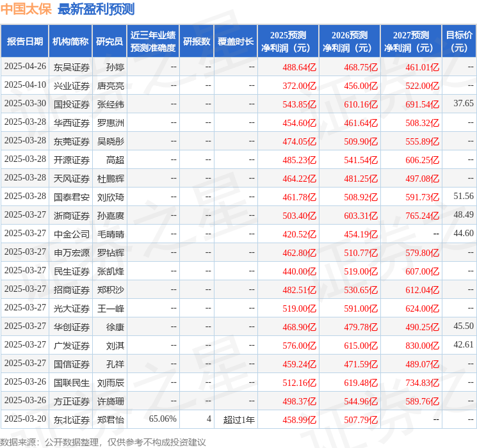Select the 中金公司 institution cell
The width and height of the screenshot is (477, 448).
click(72, 234)
